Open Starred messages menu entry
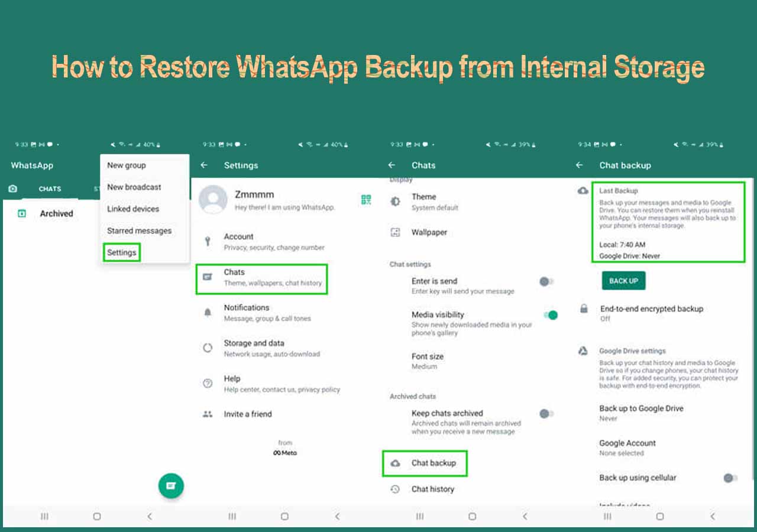Image resolution: width=757 pixels, height=532 pixels. (139, 231)
